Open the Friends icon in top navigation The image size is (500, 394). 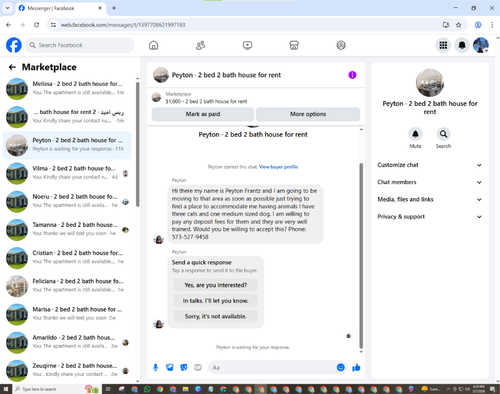point(200,45)
